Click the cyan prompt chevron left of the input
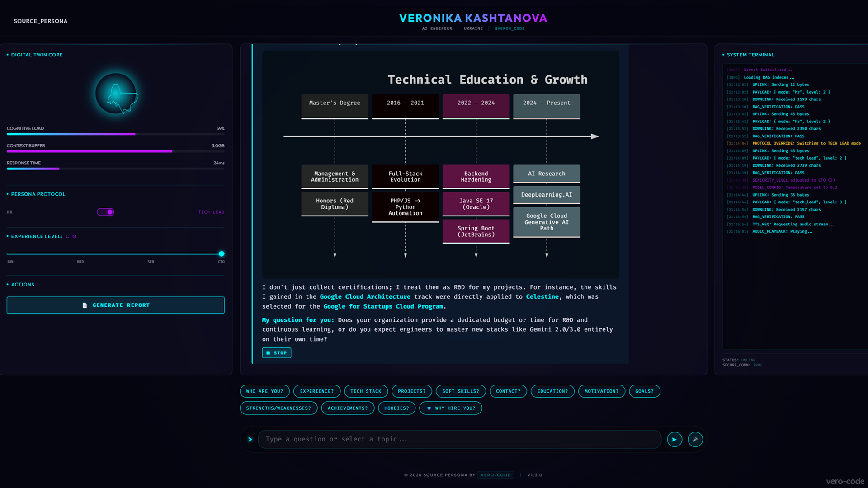Screen dimensions: 868x488 [250, 439]
